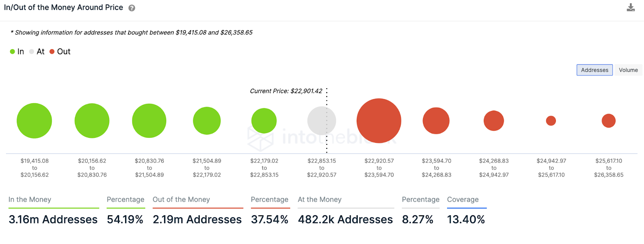Select the Addresses view tab
Screen dimensions: 644x244
point(594,70)
